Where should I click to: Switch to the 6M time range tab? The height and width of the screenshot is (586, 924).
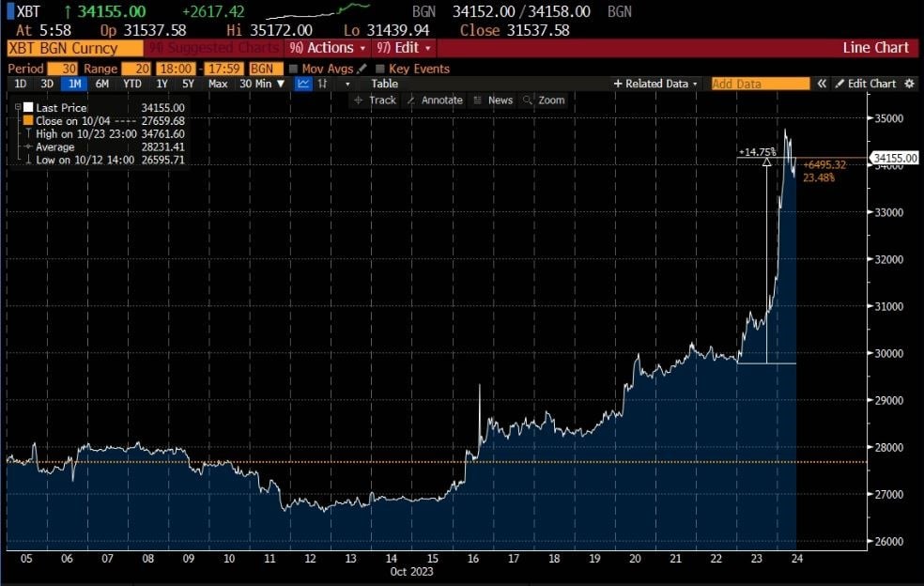[101, 84]
